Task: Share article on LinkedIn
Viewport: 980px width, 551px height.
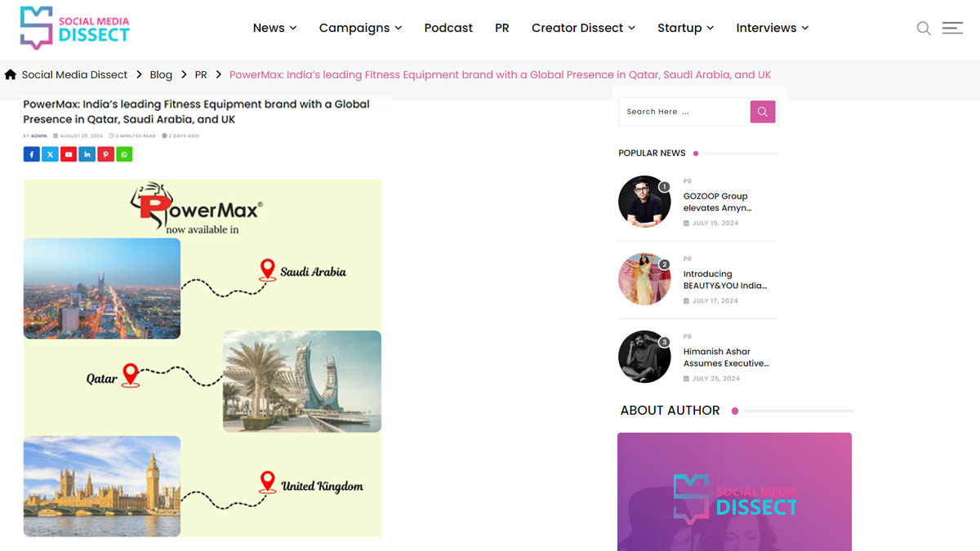Action: click(87, 154)
